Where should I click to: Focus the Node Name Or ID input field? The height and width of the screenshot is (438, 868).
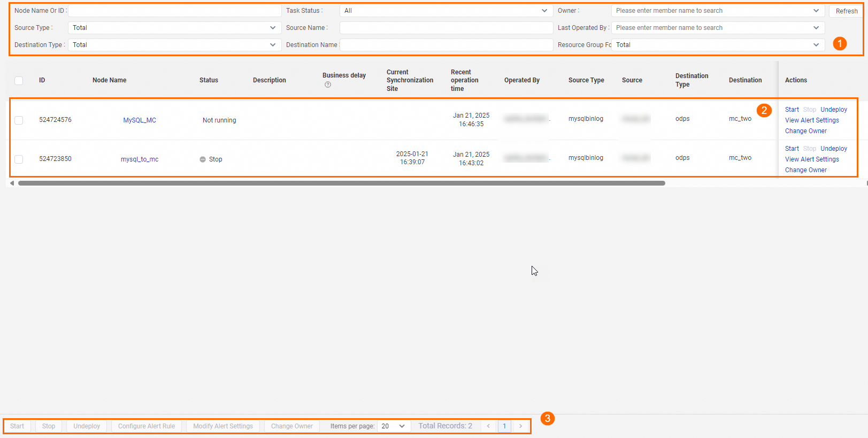click(x=174, y=11)
